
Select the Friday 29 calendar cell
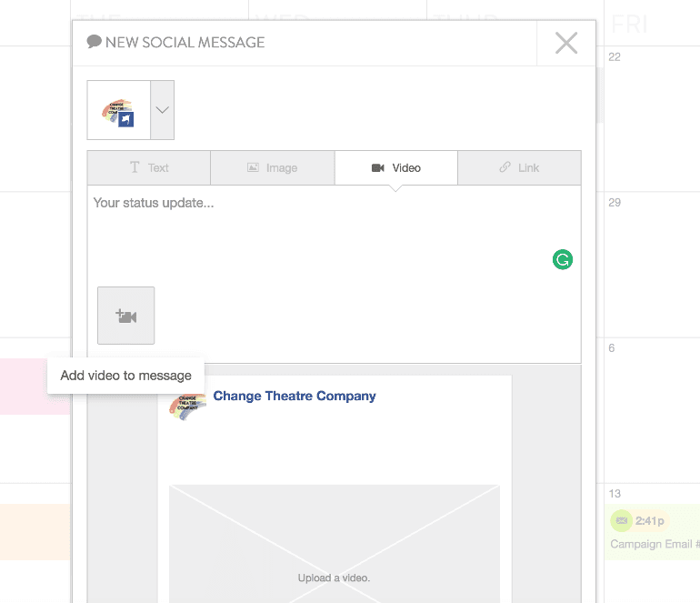click(x=651, y=264)
